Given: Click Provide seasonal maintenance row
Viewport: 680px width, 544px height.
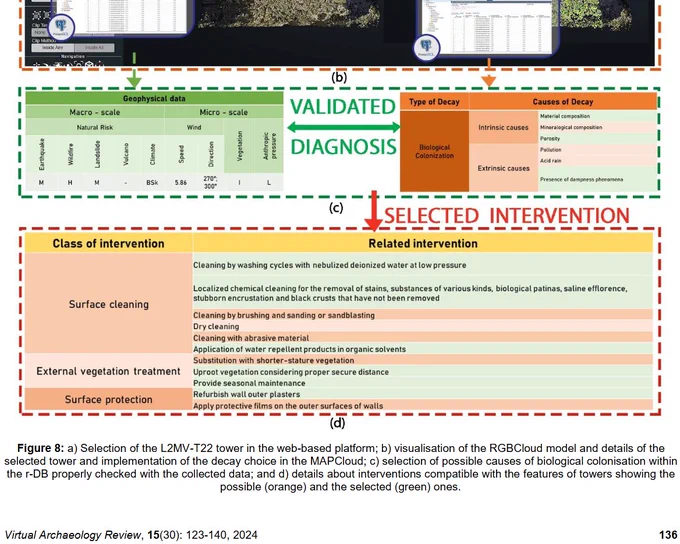Looking at the screenshot, I should (423, 383).
